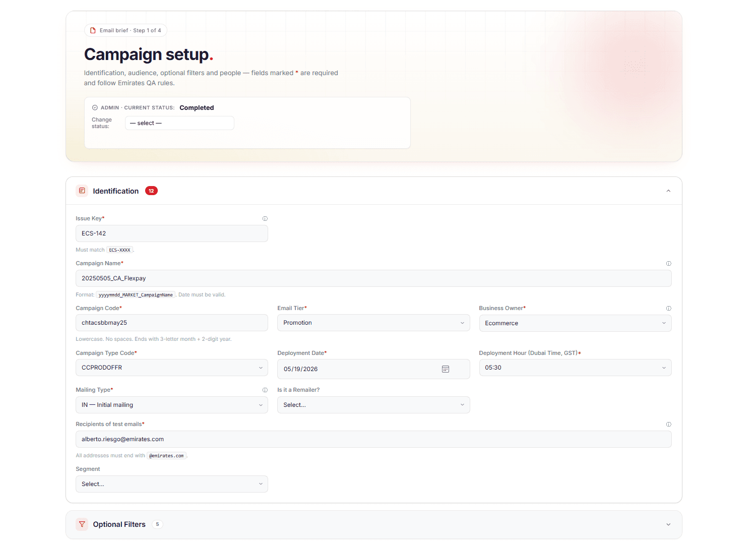Open the Is it a Remailer dropdown
The image size is (756, 542).
click(373, 405)
